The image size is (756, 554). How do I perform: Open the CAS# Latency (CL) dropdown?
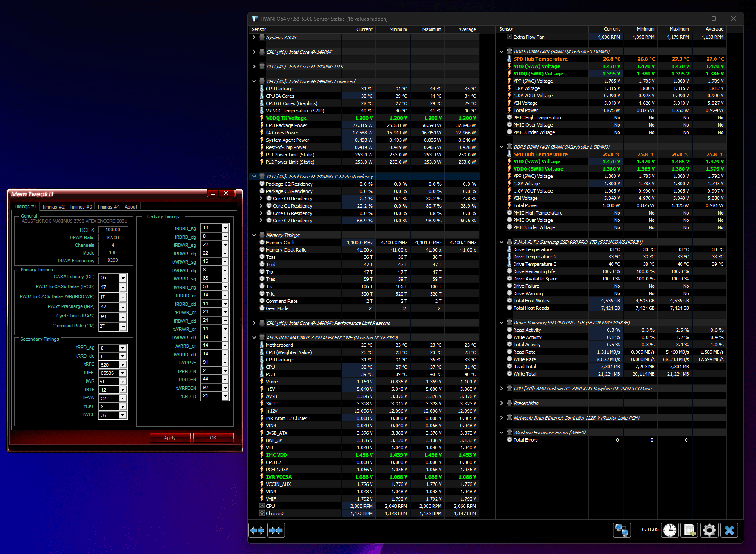click(123, 278)
